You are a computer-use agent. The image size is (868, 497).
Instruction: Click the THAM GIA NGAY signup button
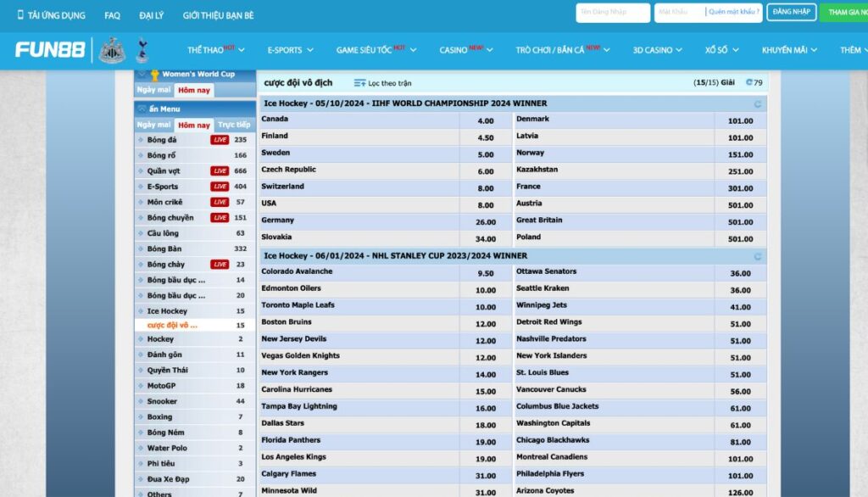(x=843, y=12)
